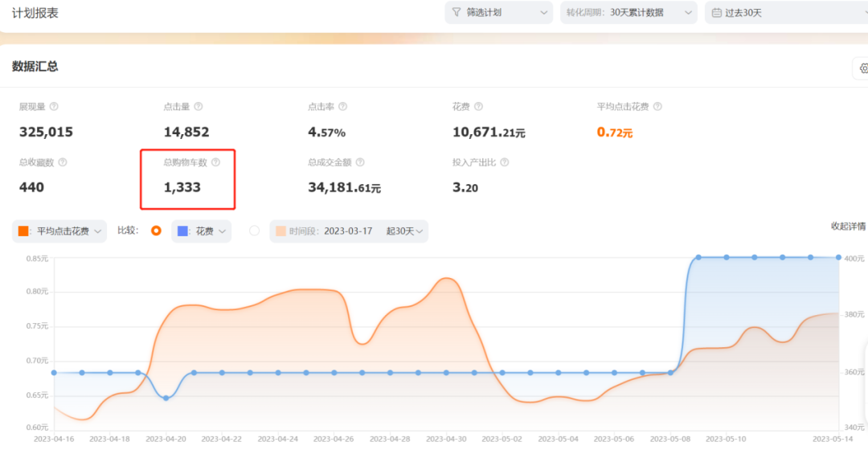868x454 pixels.
Task: Click help icon beside 花费 metric
Action: point(479,107)
